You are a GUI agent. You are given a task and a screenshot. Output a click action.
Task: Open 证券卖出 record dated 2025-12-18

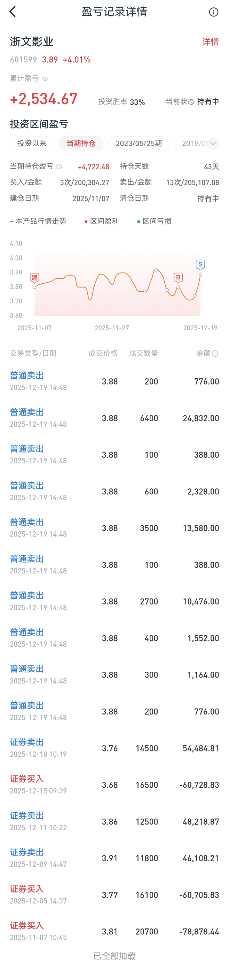114,748
